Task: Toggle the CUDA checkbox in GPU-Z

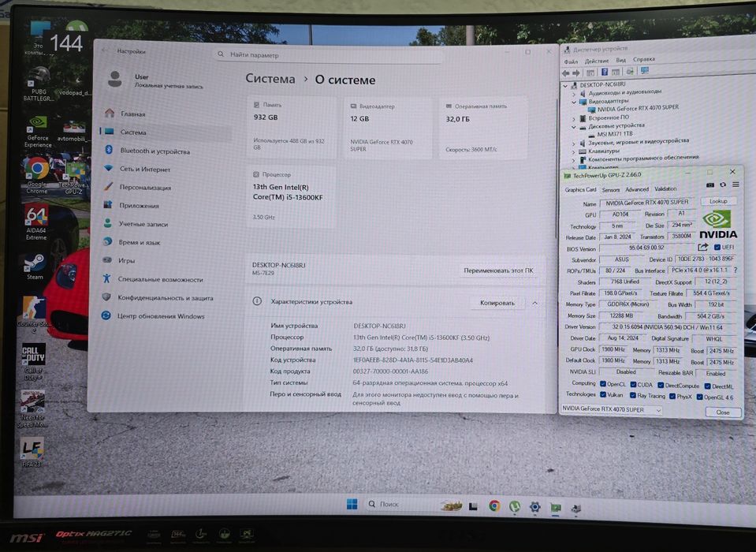Action: (x=633, y=385)
